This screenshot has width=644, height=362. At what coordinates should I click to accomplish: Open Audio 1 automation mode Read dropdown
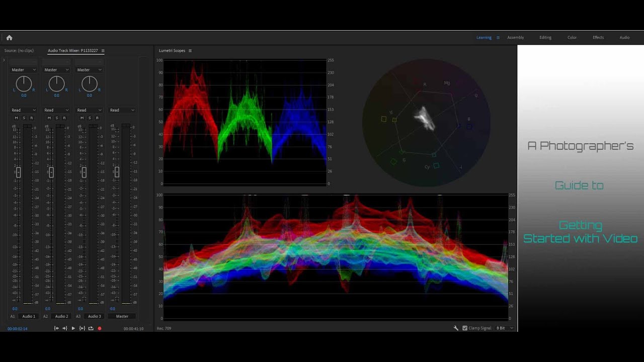[x=24, y=110]
